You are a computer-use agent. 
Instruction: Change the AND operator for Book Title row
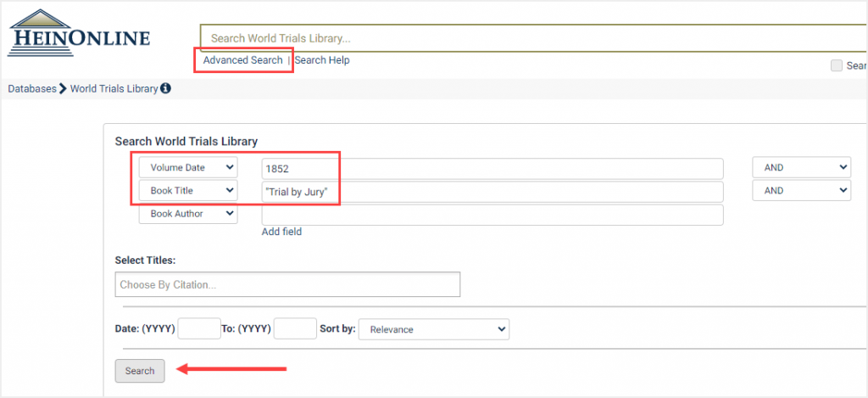coord(801,190)
